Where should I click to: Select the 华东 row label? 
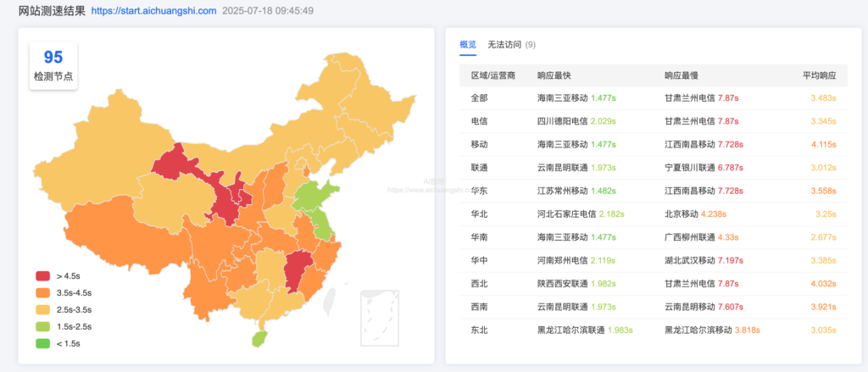[480, 191]
